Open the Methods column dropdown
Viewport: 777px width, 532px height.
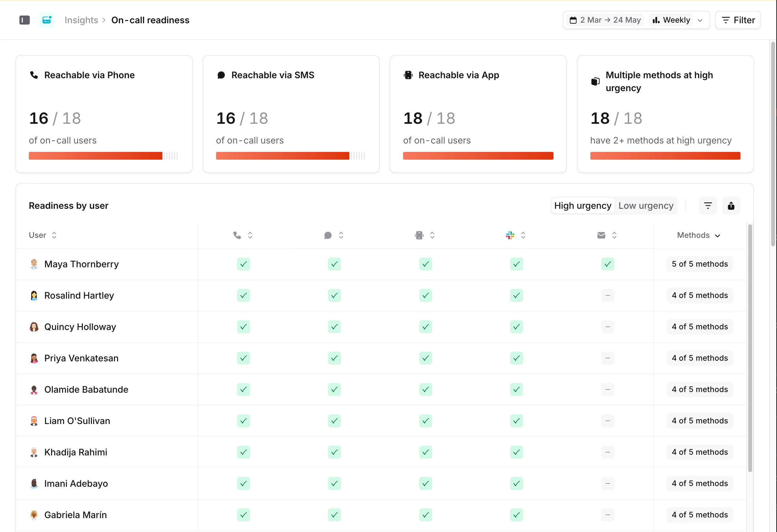point(699,235)
